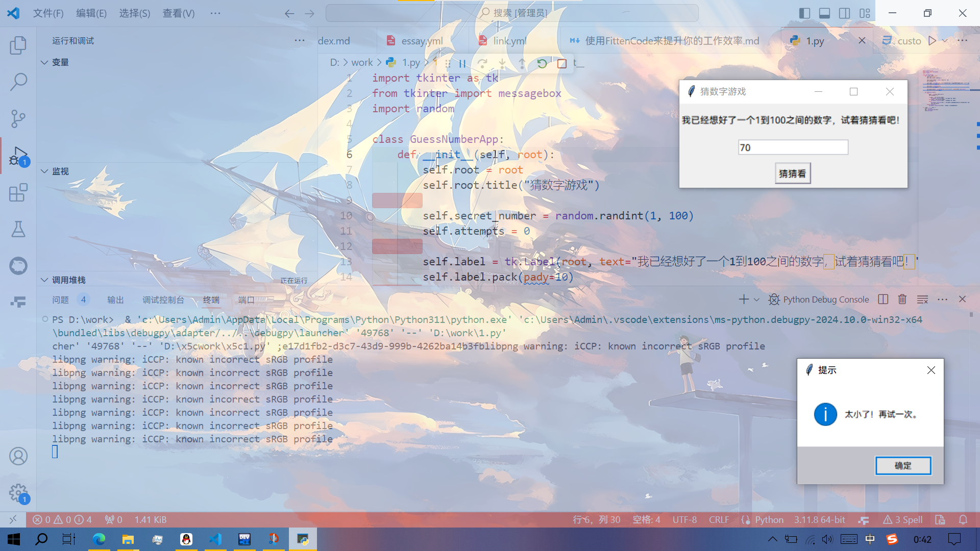Click 确定 in the 提示 dialog
The height and width of the screenshot is (551, 980).
[903, 466]
